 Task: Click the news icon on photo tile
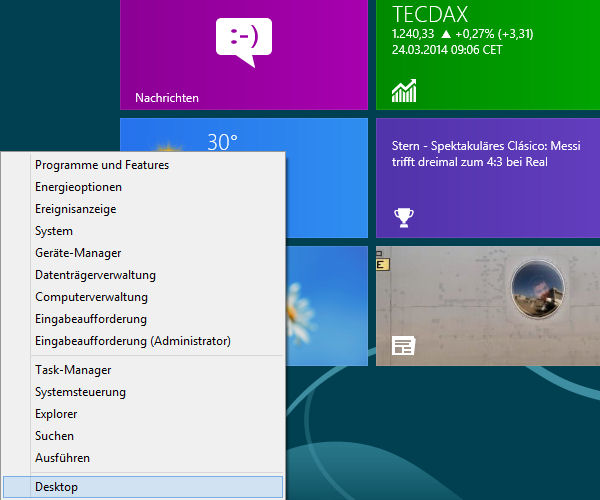[403, 346]
